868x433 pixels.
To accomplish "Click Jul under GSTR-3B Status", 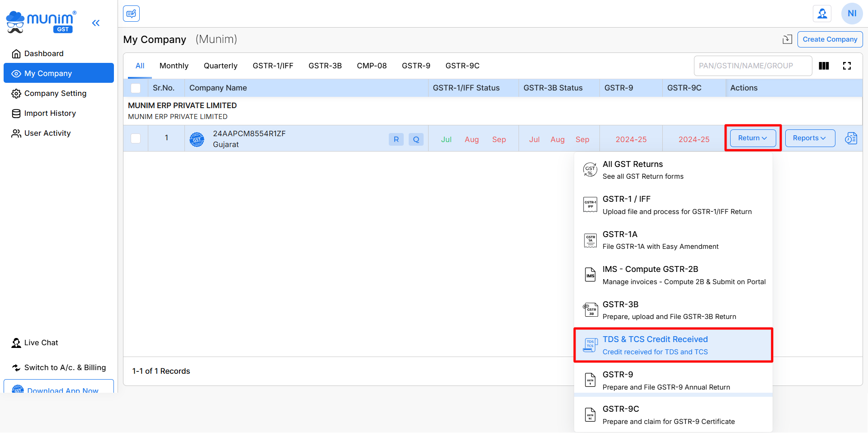I will click(x=534, y=139).
